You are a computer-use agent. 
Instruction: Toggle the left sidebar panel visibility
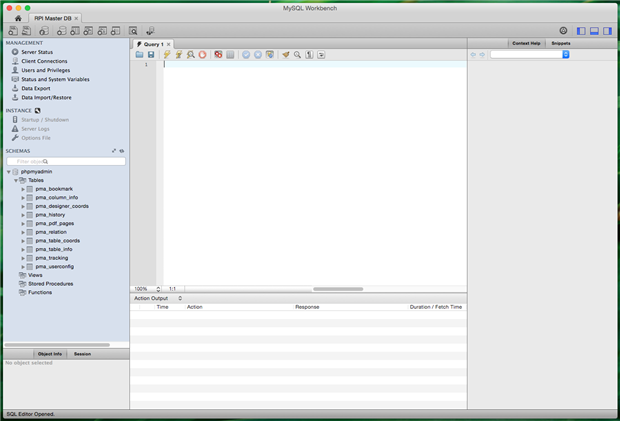(581, 31)
